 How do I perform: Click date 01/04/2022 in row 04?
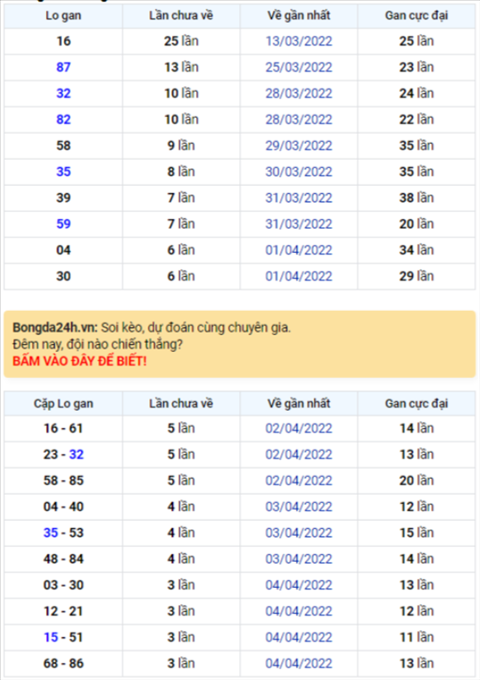tap(299, 250)
